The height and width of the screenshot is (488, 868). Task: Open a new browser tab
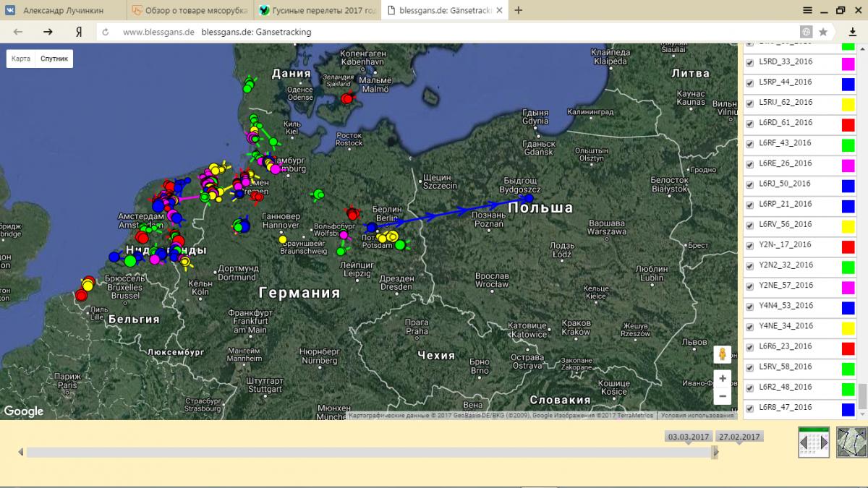point(519,10)
